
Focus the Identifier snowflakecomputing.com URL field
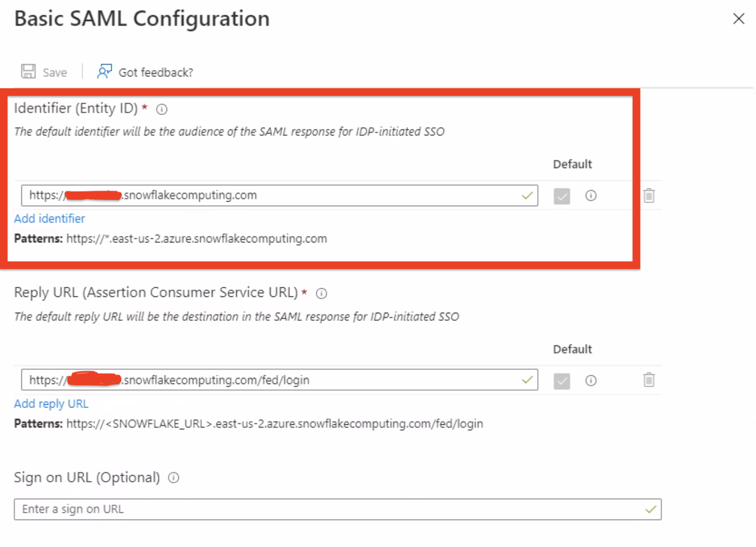pos(280,196)
